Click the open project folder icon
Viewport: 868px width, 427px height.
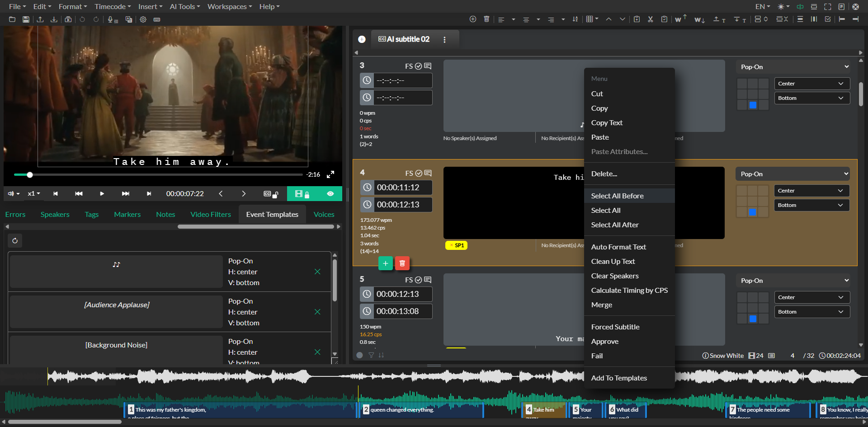(x=12, y=19)
